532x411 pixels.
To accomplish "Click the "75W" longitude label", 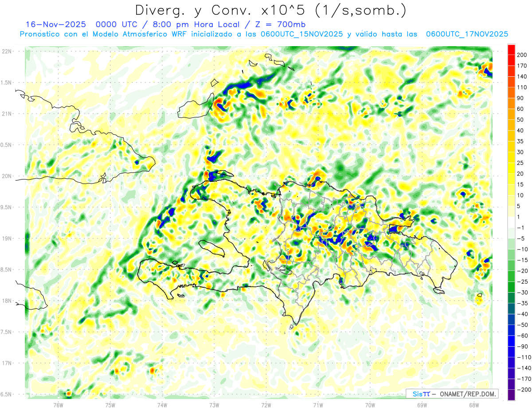I will coord(110,405).
